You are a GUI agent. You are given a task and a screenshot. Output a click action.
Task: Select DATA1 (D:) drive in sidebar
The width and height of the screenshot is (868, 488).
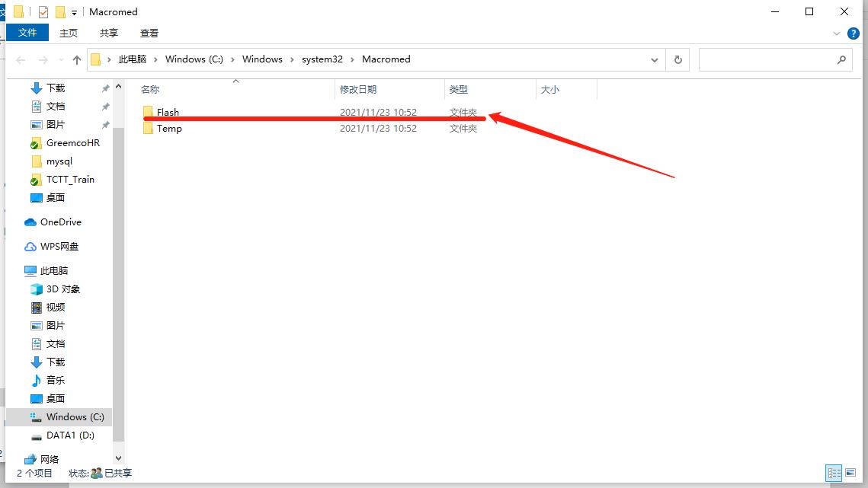point(70,435)
